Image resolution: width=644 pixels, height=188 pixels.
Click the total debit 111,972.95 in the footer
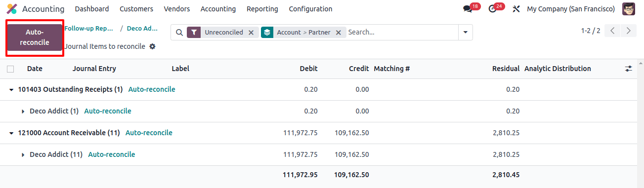click(300, 175)
